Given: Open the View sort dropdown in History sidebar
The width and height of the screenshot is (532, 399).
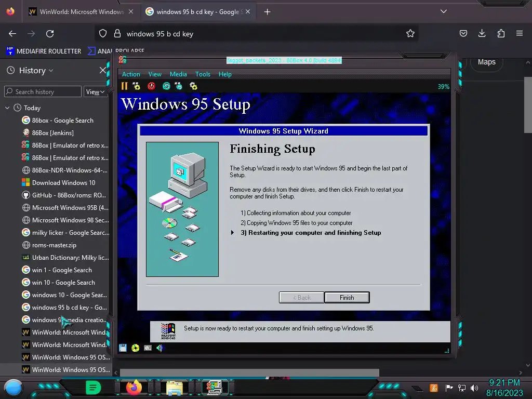Looking at the screenshot, I should coord(95,91).
